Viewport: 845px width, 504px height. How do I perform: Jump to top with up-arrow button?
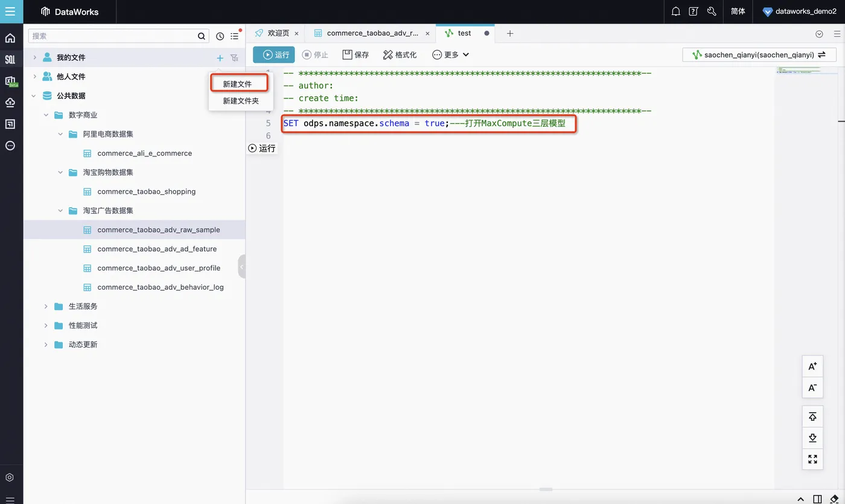[x=812, y=417]
